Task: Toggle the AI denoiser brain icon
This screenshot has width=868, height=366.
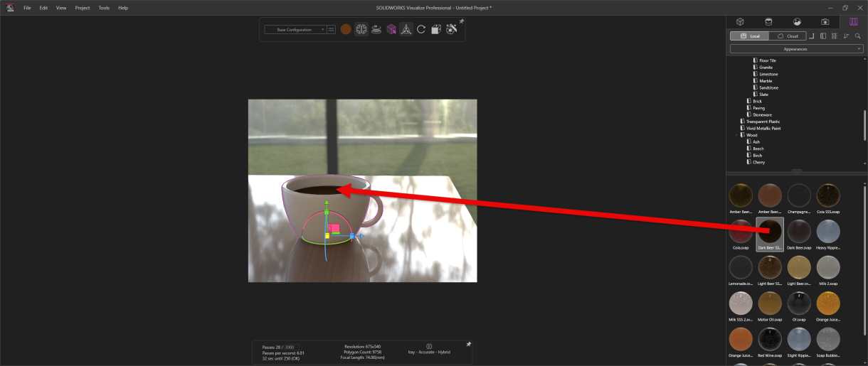Action: pyautogui.click(x=361, y=30)
